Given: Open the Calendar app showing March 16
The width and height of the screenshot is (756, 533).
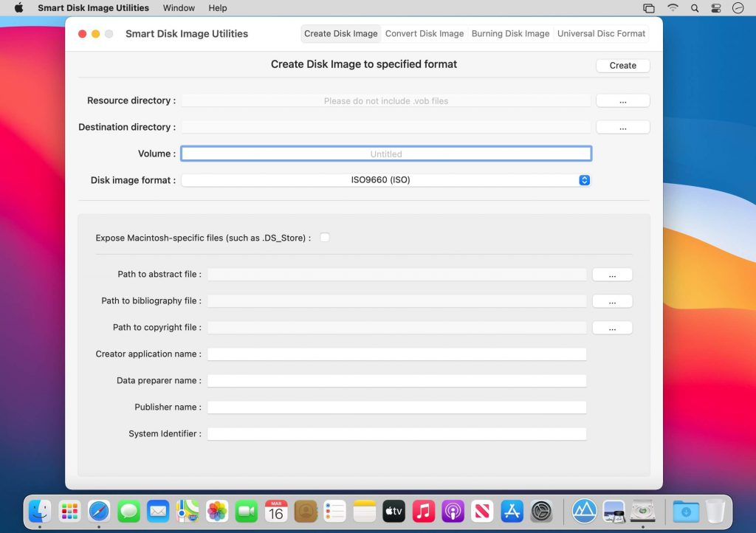Looking at the screenshot, I should pos(275,510).
